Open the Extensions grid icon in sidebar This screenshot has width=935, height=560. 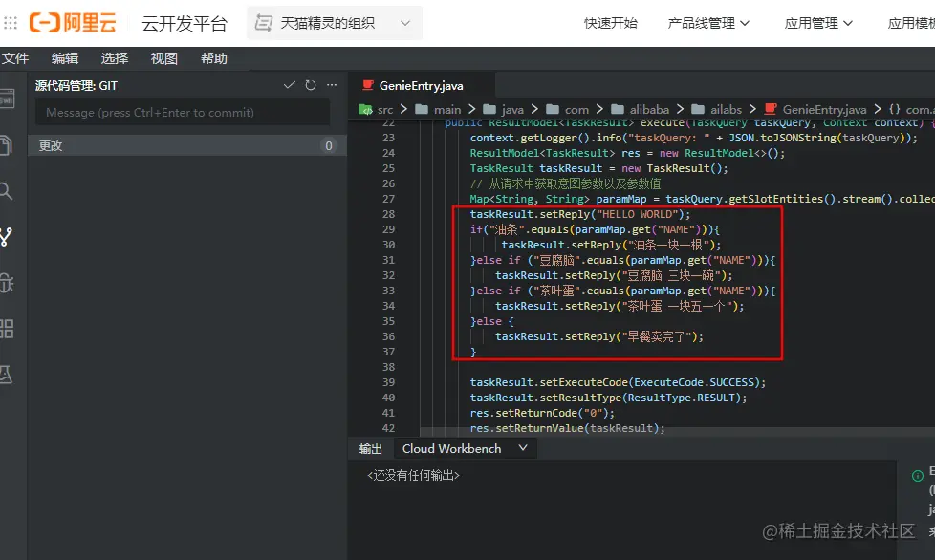(x=7, y=329)
